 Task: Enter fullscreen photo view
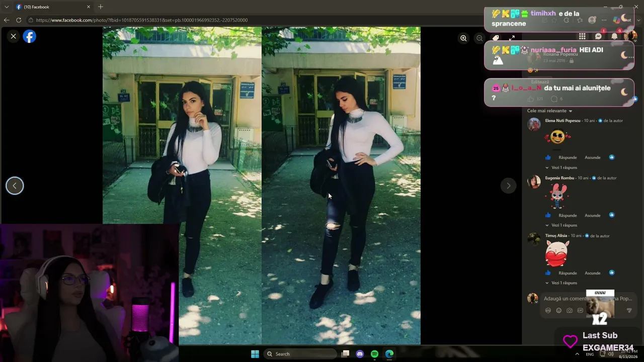pos(512,38)
